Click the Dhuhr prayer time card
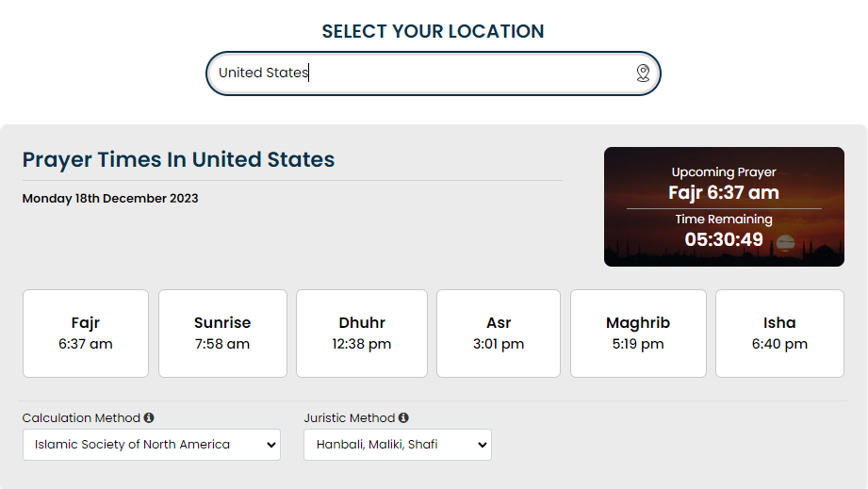This screenshot has width=868, height=489. tap(362, 334)
